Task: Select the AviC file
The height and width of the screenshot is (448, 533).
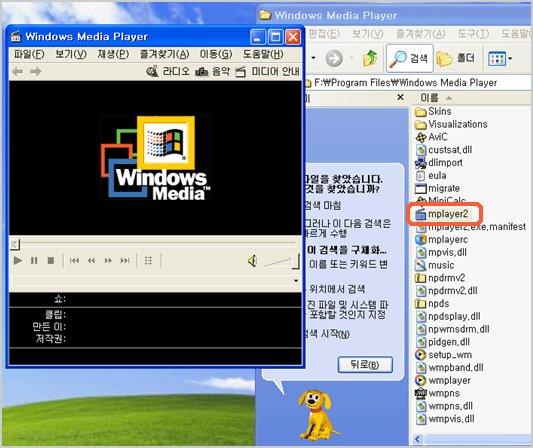Action: click(431, 137)
